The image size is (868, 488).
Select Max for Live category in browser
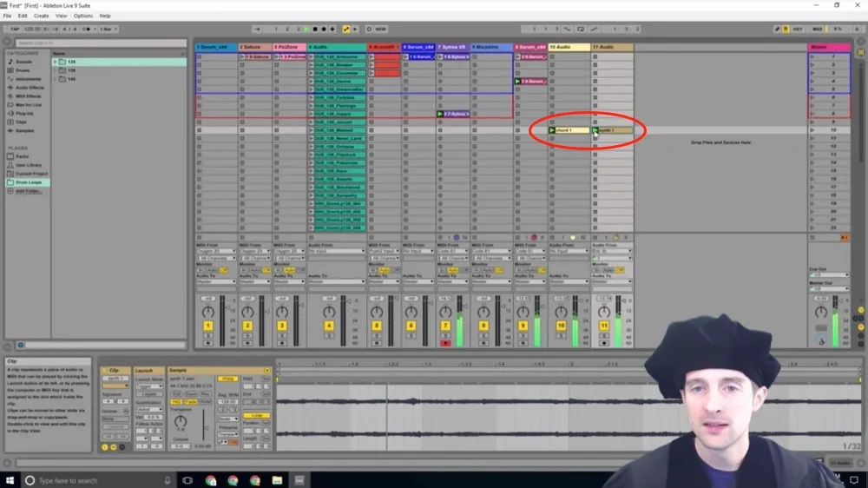pyautogui.click(x=29, y=105)
